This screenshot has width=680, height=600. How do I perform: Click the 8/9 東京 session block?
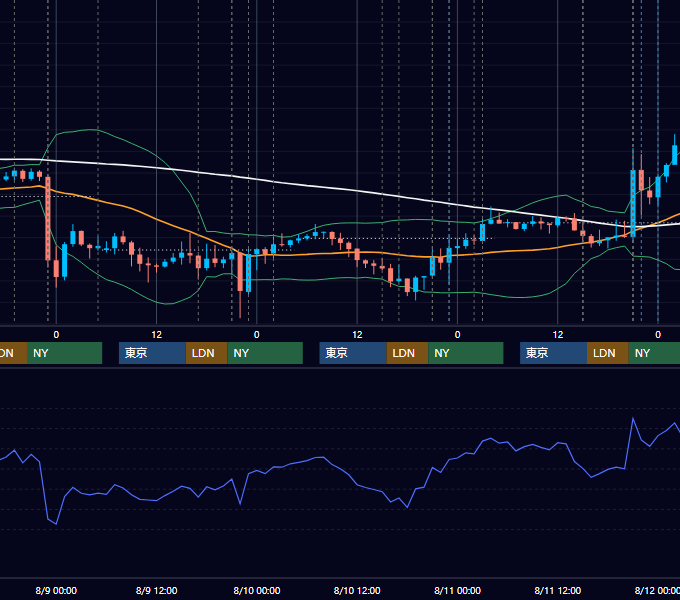pyautogui.click(x=152, y=353)
